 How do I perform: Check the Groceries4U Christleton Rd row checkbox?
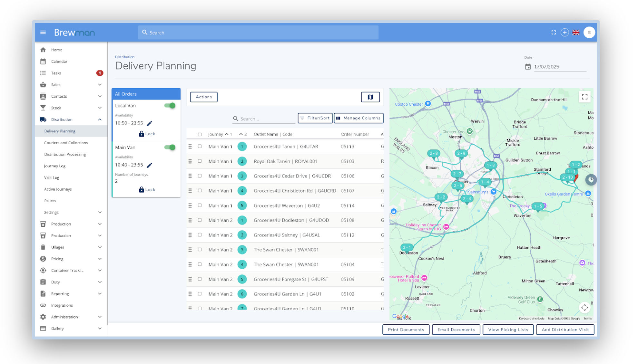tap(200, 191)
